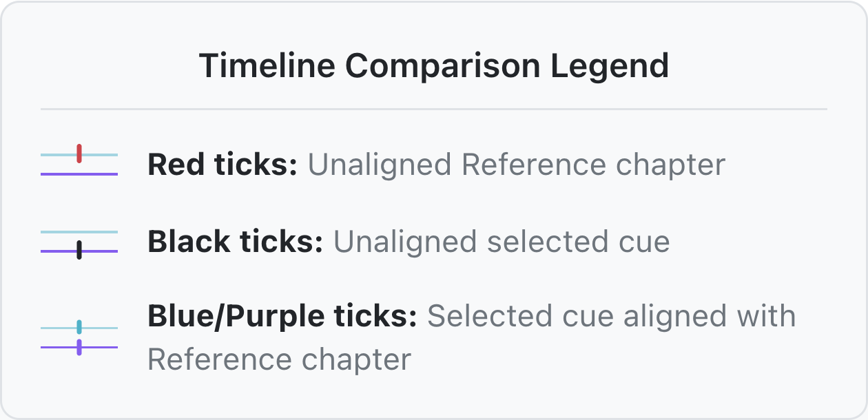Click the word "Legend" in the heading

pyautogui.click(x=610, y=66)
